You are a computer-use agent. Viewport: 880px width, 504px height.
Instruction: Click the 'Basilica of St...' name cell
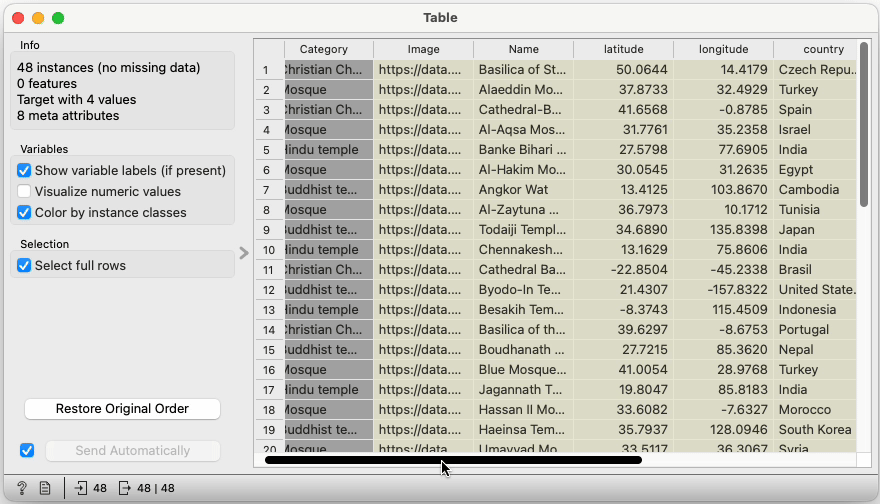524,70
